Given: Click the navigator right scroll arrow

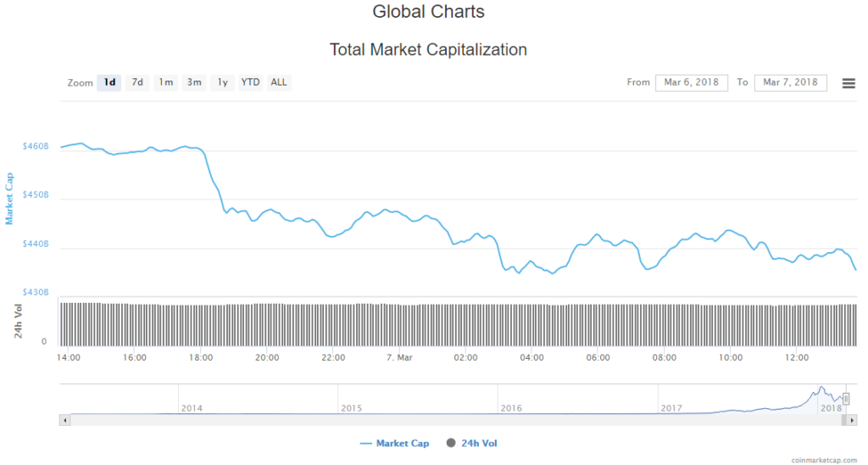Looking at the screenshot, I should tap(853, 419).
